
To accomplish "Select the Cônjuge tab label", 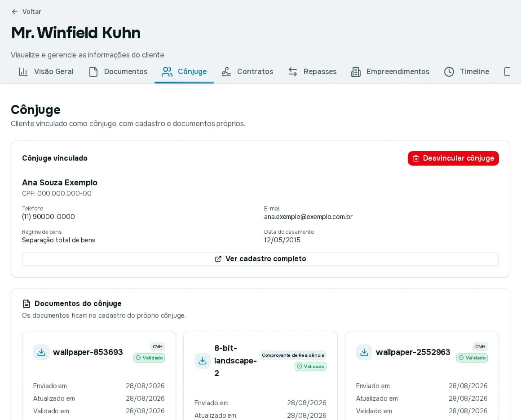I will point(192,72).
